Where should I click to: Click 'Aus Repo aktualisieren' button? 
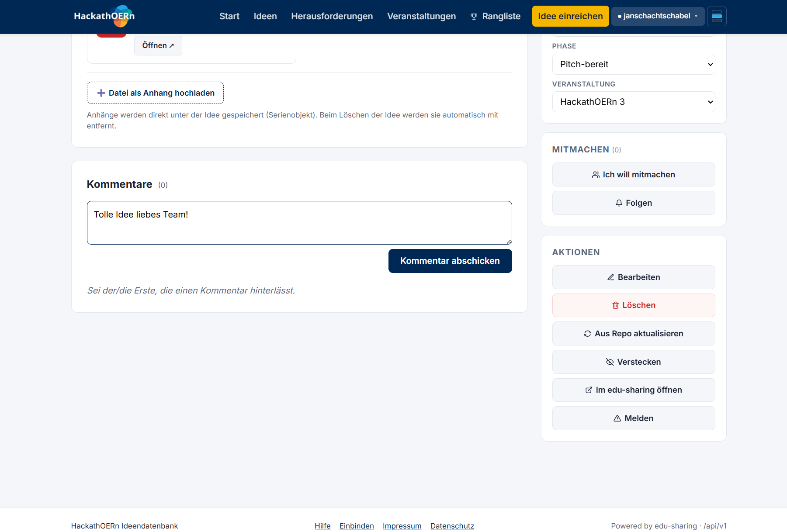[634, 334]
